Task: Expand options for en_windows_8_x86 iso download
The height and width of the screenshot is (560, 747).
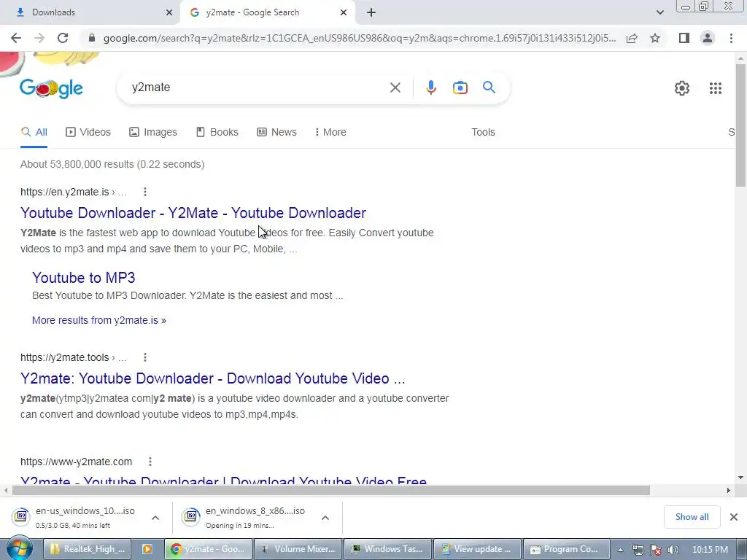Action: [325, 518]
